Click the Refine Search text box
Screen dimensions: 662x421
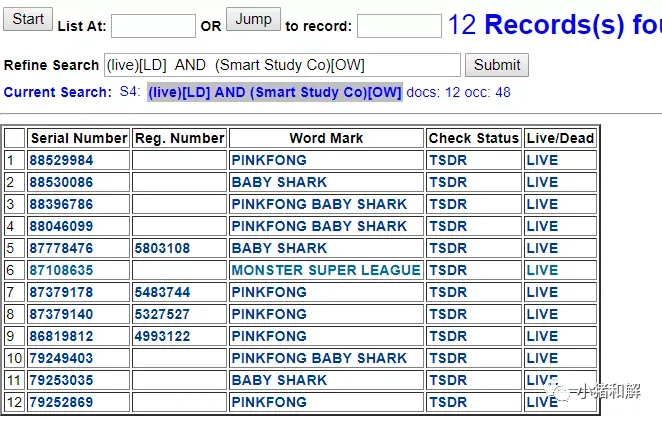tap(282, 65)
